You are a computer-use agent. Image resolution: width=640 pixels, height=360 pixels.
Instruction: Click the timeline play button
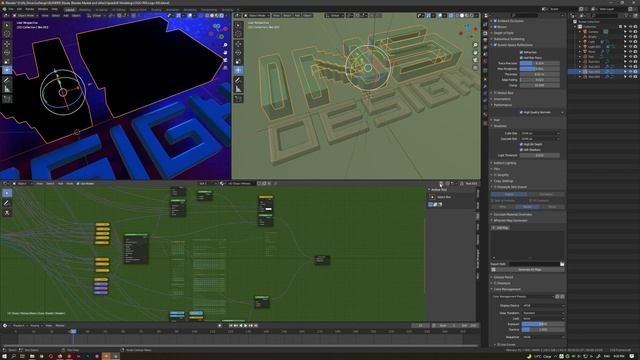click(x=246, y=326)
